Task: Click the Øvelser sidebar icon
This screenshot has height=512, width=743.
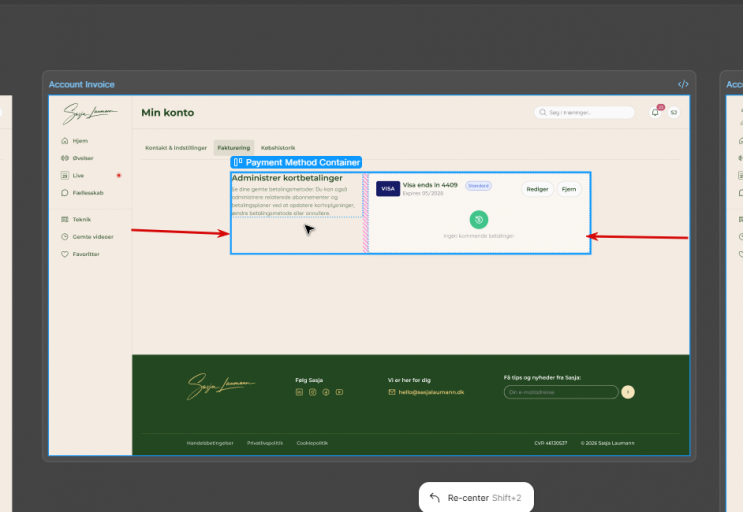Action: (x=65, y=158)
